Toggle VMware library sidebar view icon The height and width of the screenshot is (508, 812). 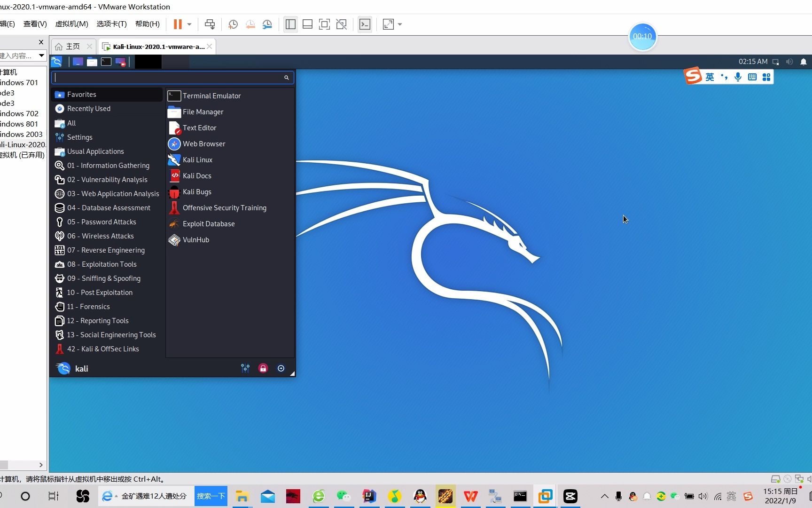coord(290,24)
